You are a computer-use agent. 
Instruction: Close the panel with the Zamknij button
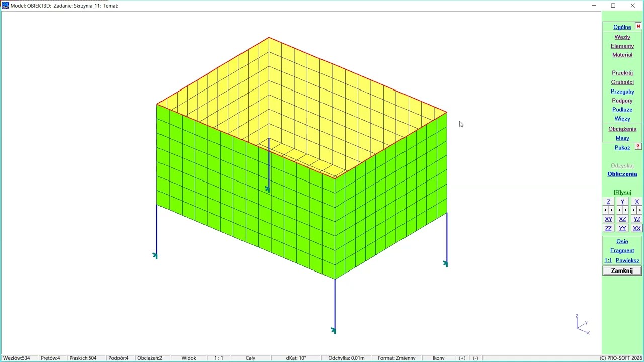click(x=622, y=270)
